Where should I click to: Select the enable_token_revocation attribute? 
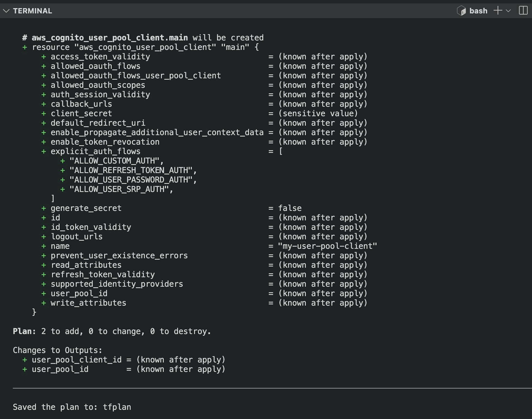pos(105,142)
